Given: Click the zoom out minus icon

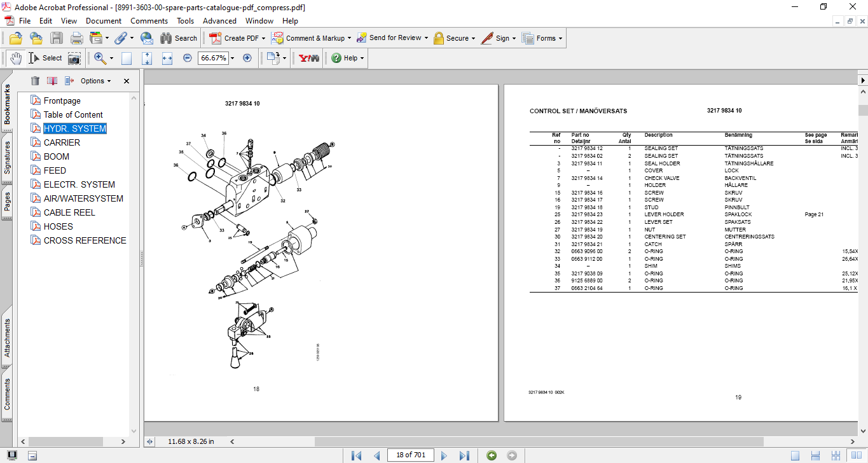Looking at the screenshot, I should pyautogui.click(x=187, y=58).
